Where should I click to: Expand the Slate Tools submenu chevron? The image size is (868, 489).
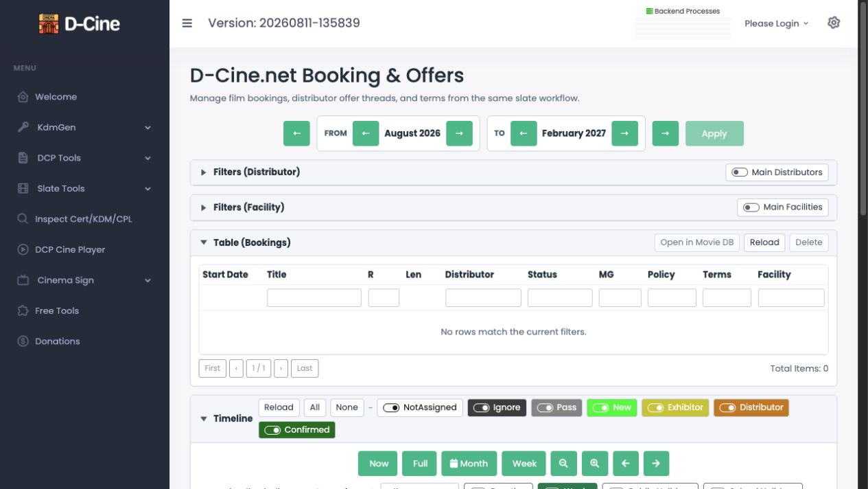pos(148,189)
